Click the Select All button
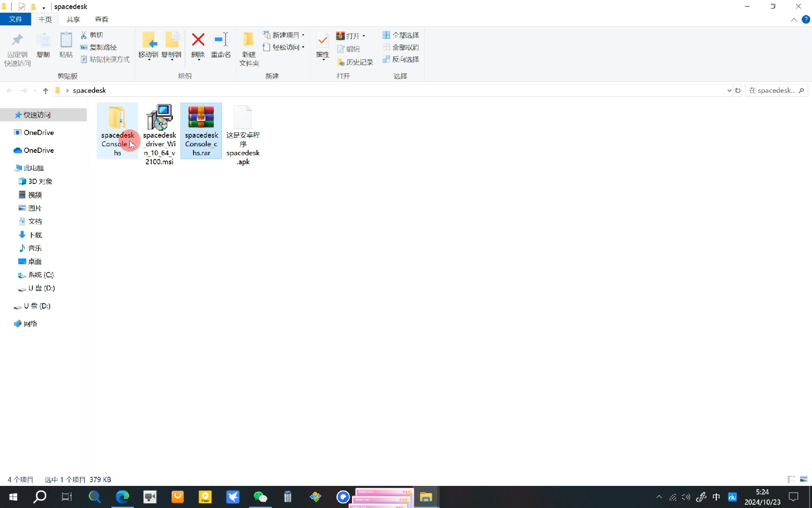This screenshot has width=812, height=508. pyautogui.click(x=400, y=35)
